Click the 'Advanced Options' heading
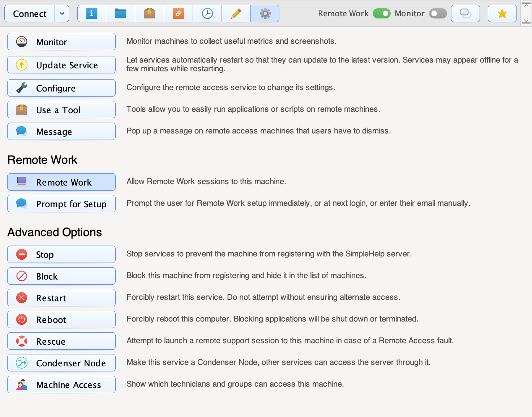This screenshot has height=417, width=532. pyautogui.click(x=55, y=232)
